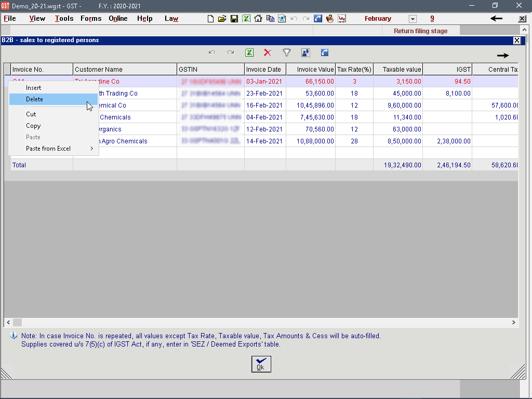Click the red X delete icon
Screen dimensions: 532x399
(x=268, y=52)
